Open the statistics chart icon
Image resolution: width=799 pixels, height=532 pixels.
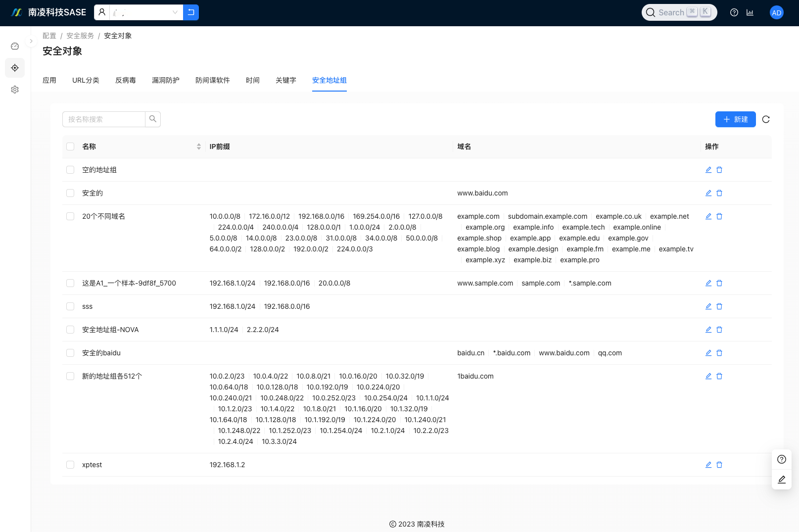click(750, 13)
